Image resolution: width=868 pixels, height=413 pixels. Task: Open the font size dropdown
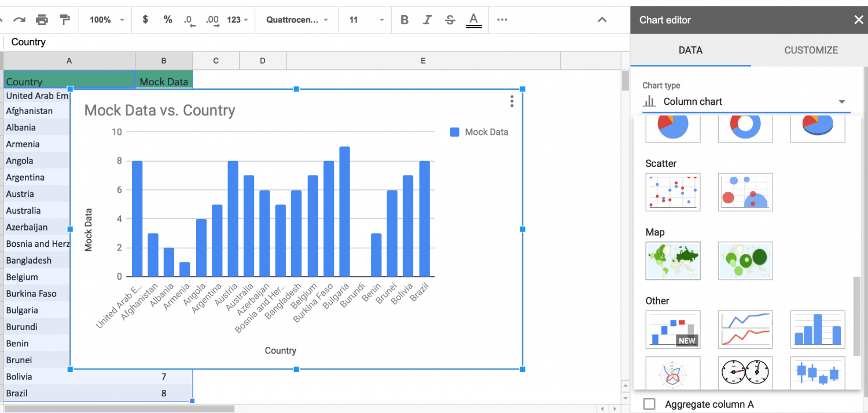click(365, 19)
